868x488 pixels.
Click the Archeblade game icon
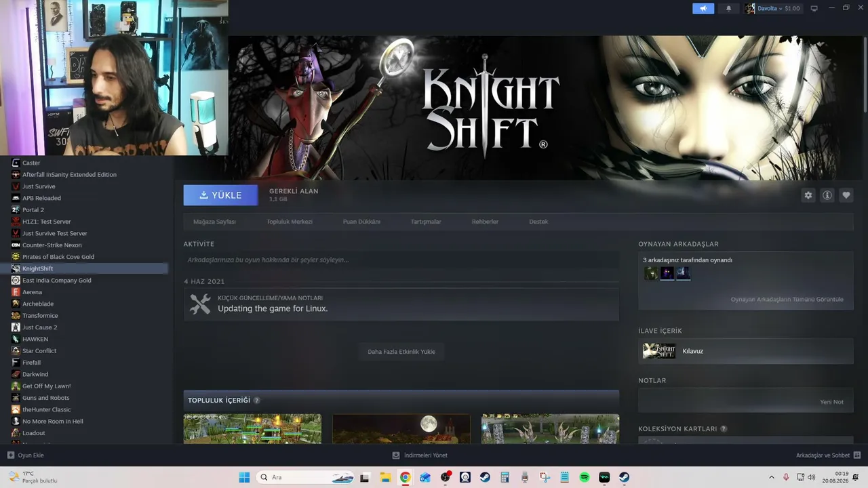16,304
